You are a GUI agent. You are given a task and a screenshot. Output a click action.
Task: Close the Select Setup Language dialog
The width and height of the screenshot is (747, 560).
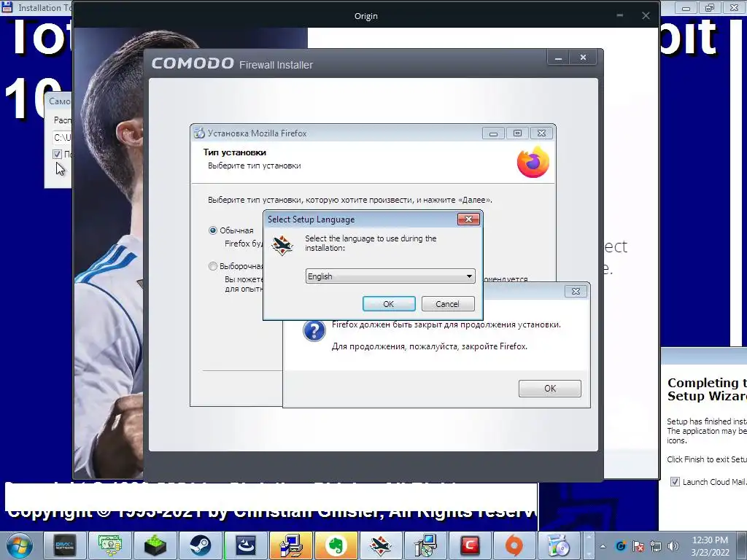coord(468,219)
